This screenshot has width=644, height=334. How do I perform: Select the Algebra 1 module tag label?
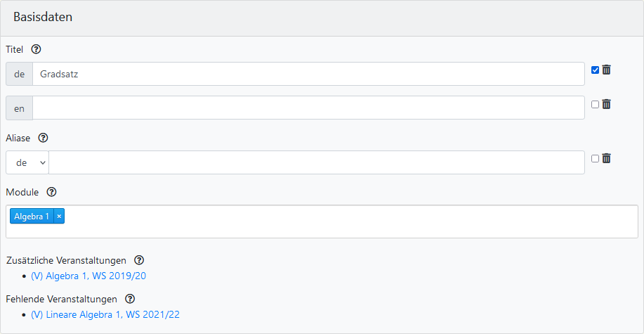click(x=32, y=217)
